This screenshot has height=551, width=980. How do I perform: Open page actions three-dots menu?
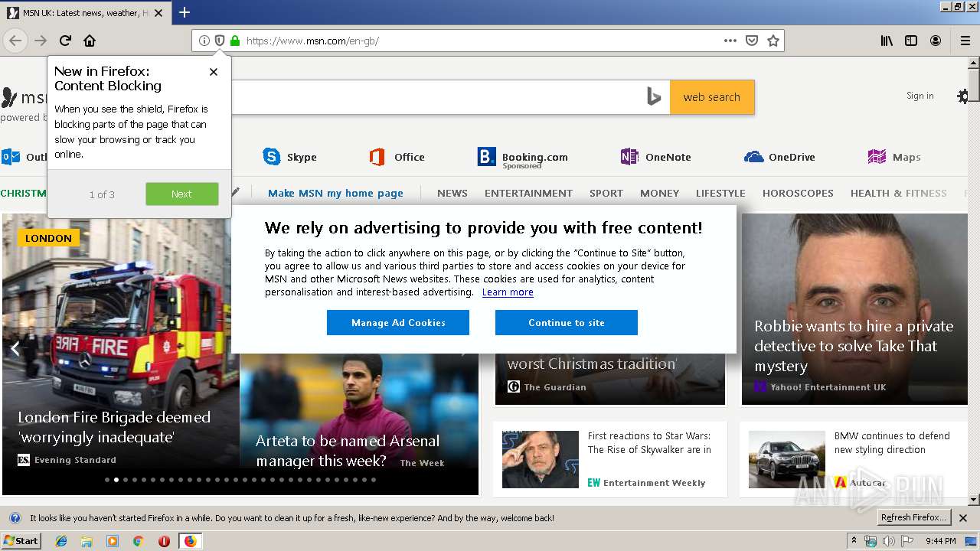click(x=730, y=41)
